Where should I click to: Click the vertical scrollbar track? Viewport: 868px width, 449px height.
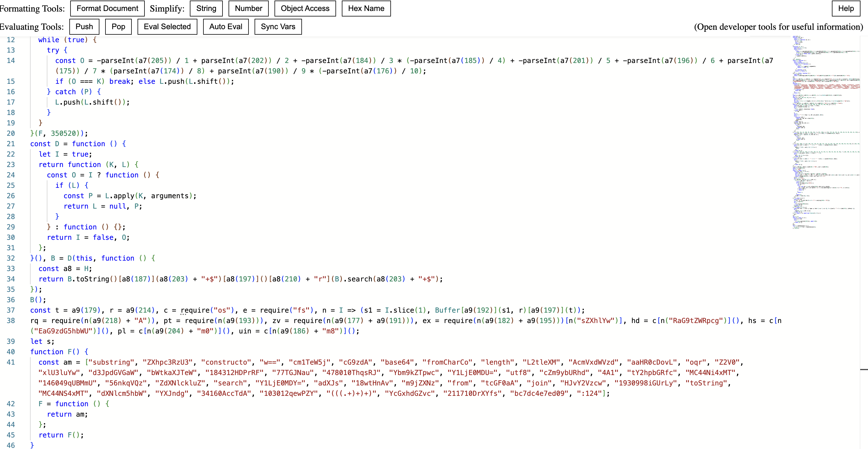pos(864,236)
